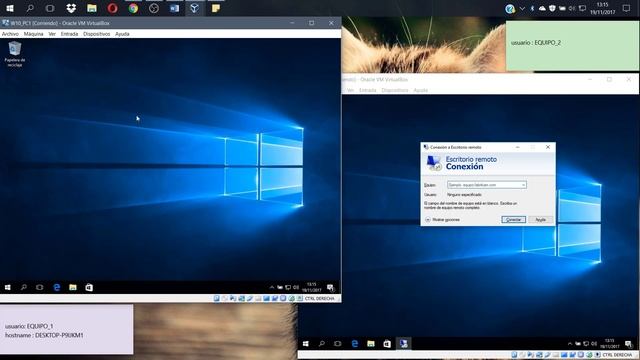Expand Mostrar opciones in Remote Desktop dialog
This screenshot has height=360, width=640.
click(442, 220)
